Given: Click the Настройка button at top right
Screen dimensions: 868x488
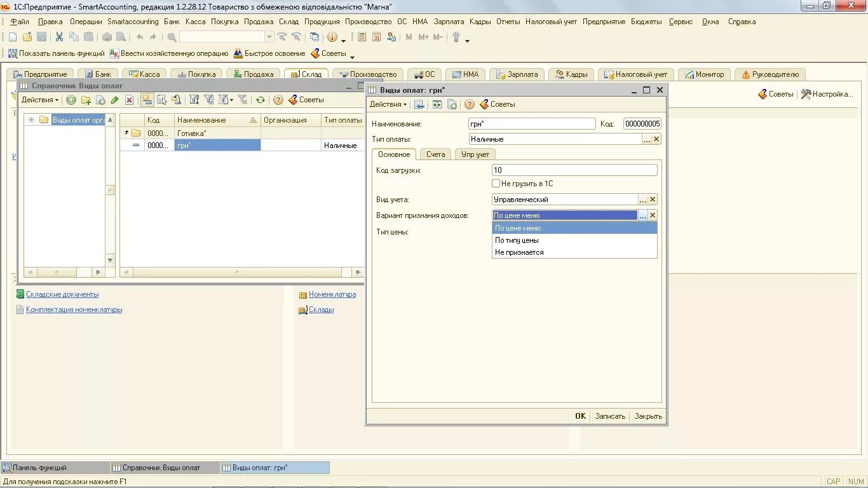Looking at the screenshot, I should 827,94.
